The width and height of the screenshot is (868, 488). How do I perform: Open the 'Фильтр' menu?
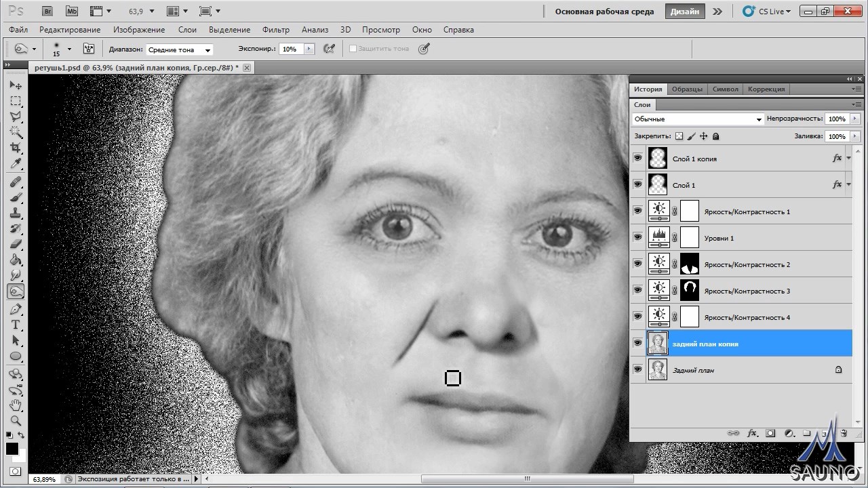[x=275, y=30]
